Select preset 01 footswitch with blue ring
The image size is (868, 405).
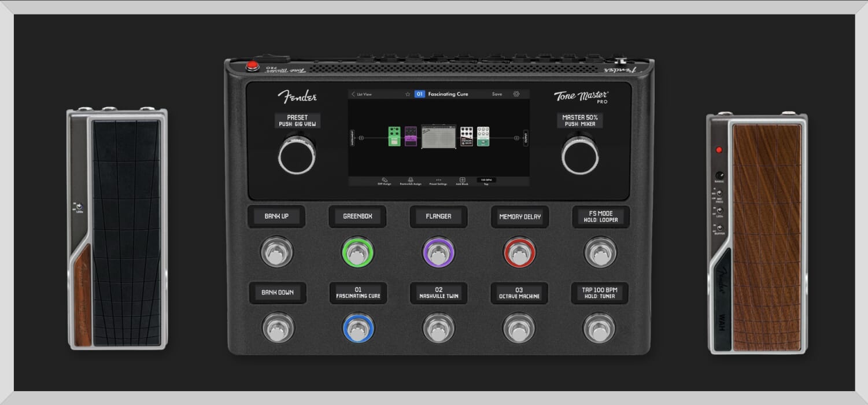point(358,328)
